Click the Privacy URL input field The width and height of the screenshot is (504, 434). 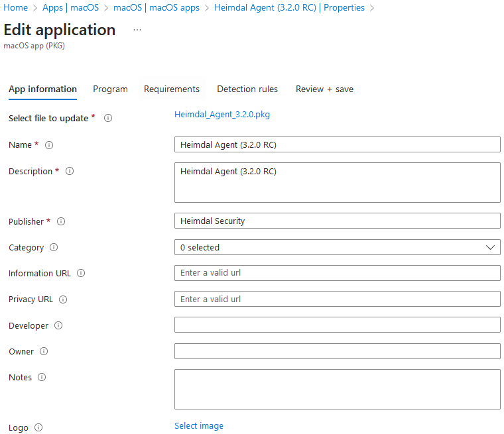(337, 299)
